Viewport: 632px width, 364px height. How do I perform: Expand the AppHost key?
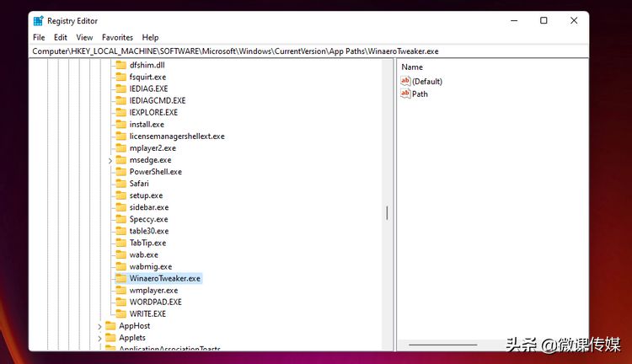pos(99,327)
